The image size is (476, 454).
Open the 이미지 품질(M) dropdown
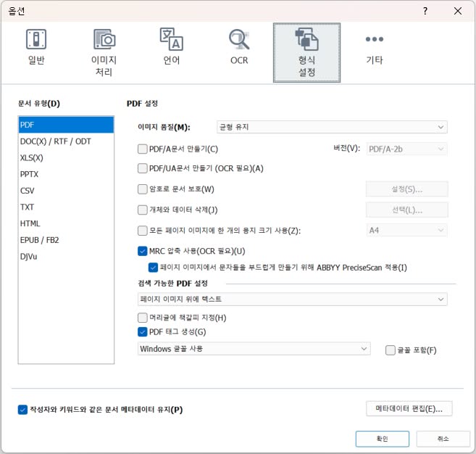[332, 127]
